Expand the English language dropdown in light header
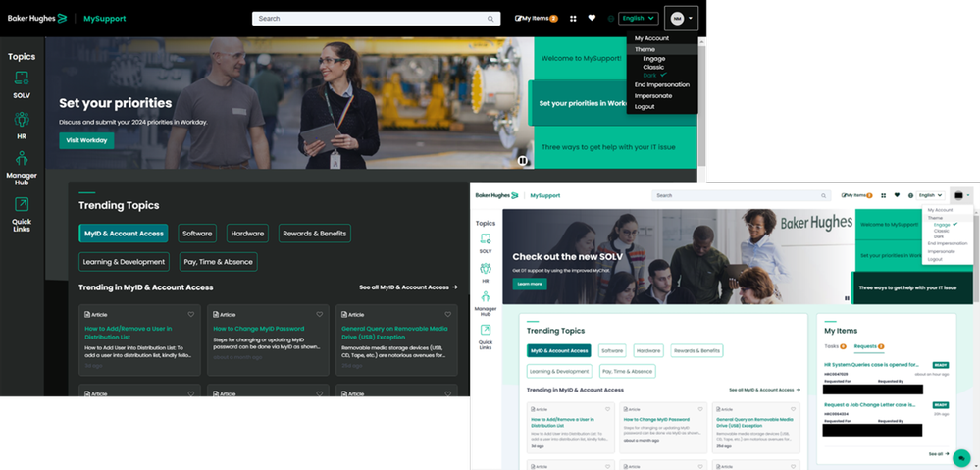The height and width of the screenshot is (470, 980). [x=930, y=195]
